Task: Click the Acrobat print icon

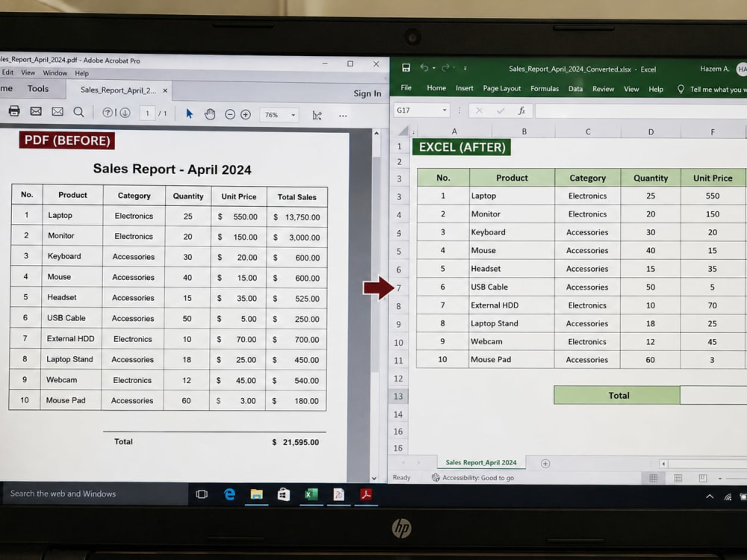Action: tap(14, 111)
